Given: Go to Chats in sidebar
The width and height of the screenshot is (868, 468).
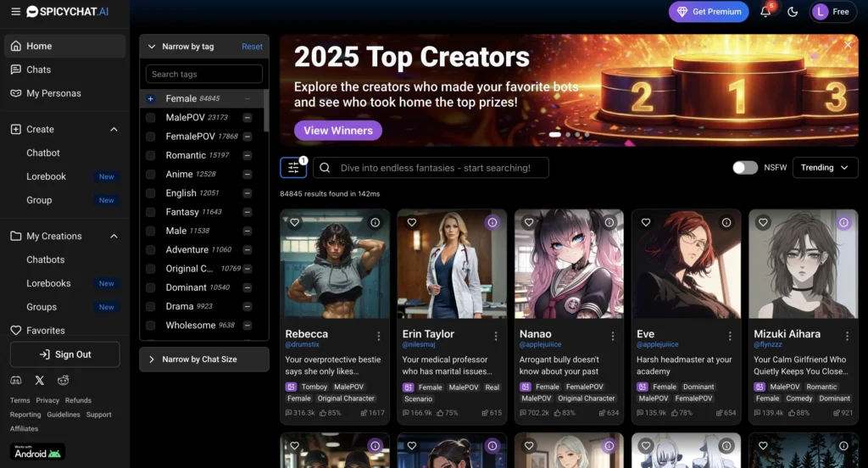Looking at the screenshot, I should click(38, 70).
